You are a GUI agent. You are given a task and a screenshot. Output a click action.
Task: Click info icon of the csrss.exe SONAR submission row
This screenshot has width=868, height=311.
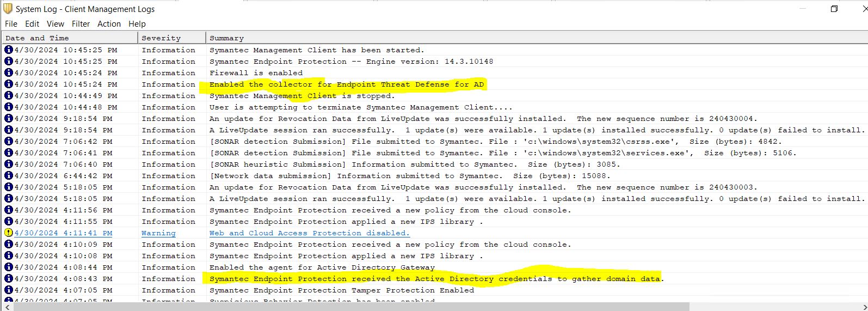click(x=8, y=141)
